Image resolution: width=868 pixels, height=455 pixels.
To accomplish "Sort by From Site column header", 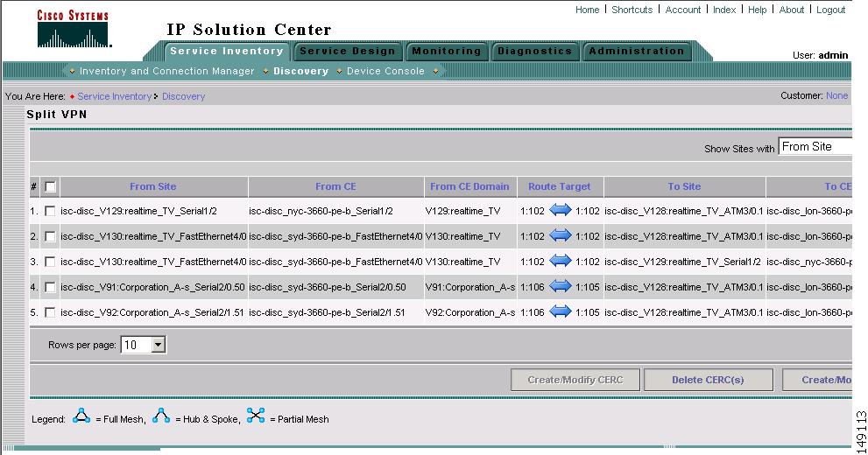I will point(152,187).
